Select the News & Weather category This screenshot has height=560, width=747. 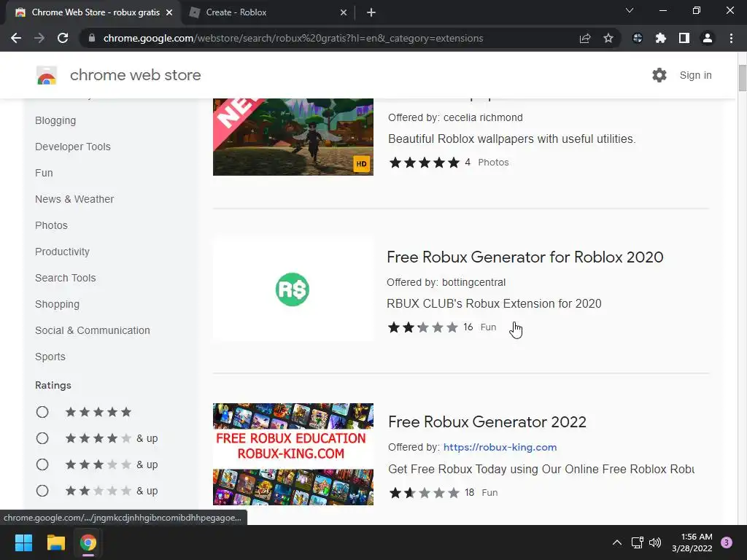(x=74, y=199)
